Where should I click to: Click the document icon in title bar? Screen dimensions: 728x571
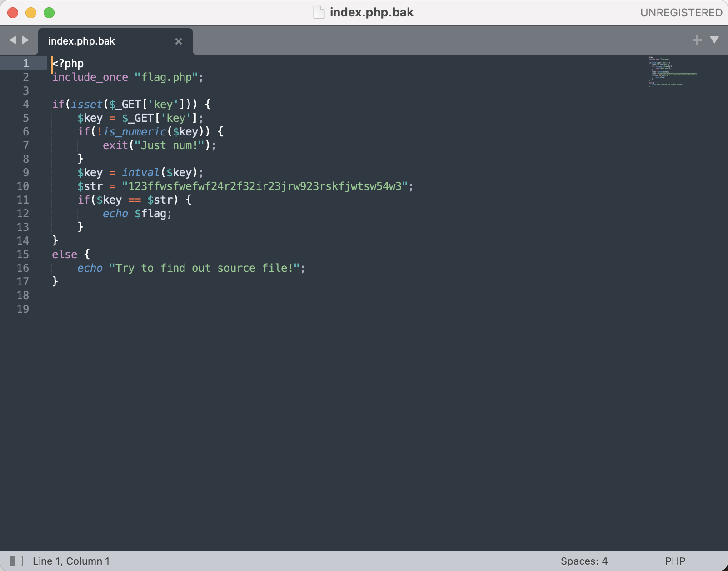[319, 12]
